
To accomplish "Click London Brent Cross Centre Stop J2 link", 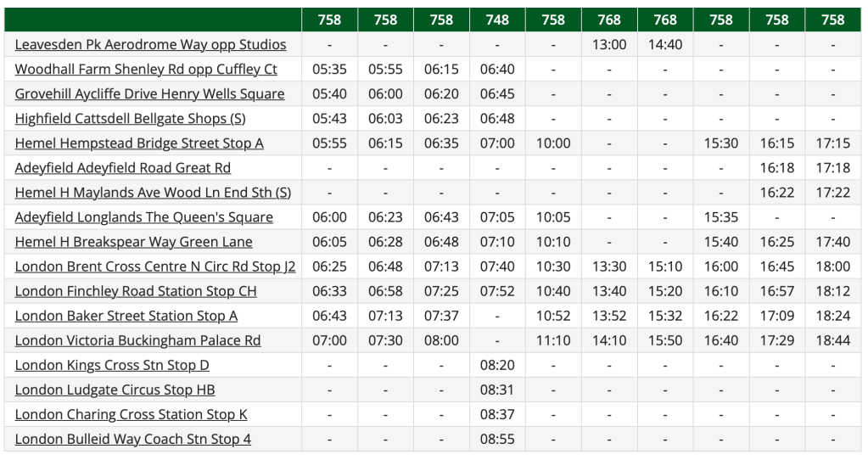I will pos(155,266).
